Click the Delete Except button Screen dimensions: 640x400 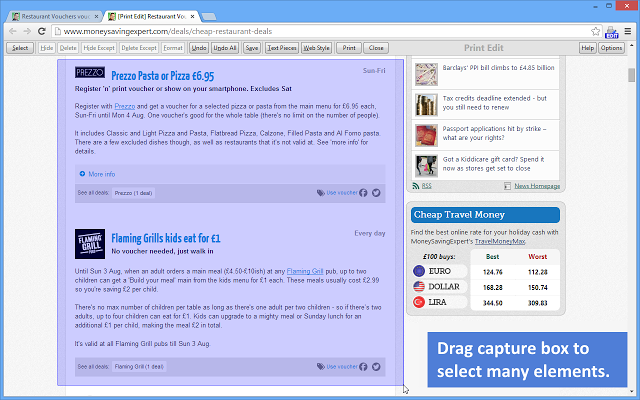pos(139,48)
